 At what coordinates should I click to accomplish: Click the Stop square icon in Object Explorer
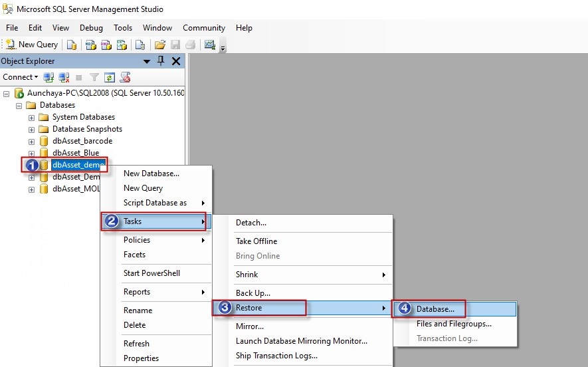pyautogui.click(x=79, y=78)
